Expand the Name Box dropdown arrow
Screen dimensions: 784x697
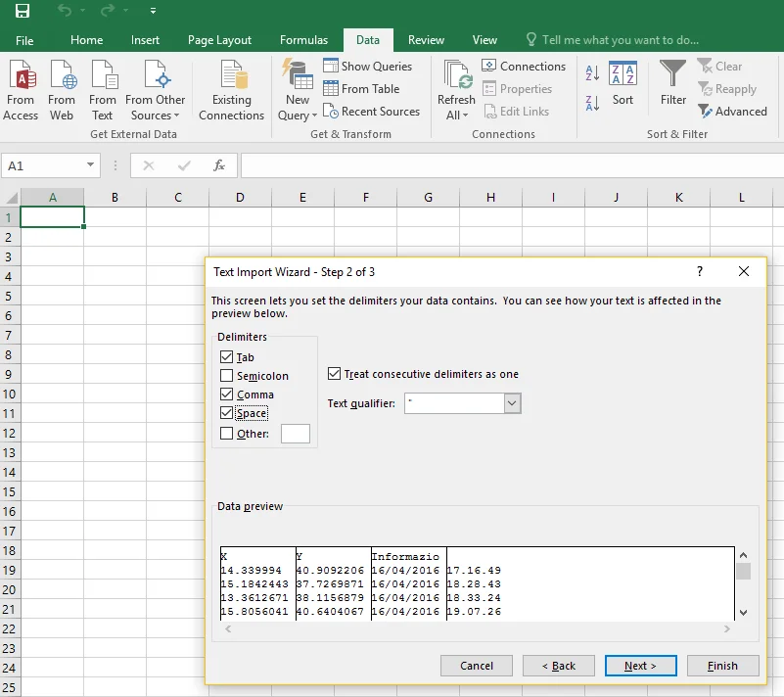click(90, 164)
